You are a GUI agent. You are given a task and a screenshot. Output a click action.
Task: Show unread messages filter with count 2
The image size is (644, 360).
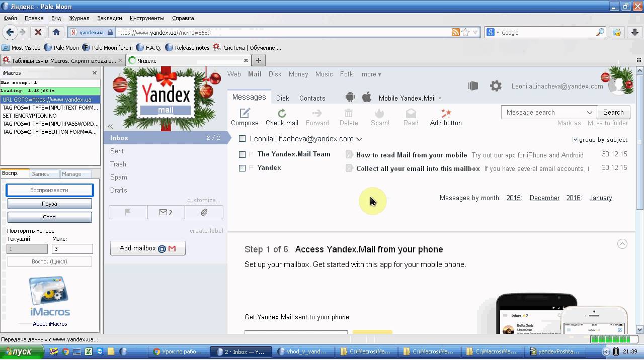point(166,212)
